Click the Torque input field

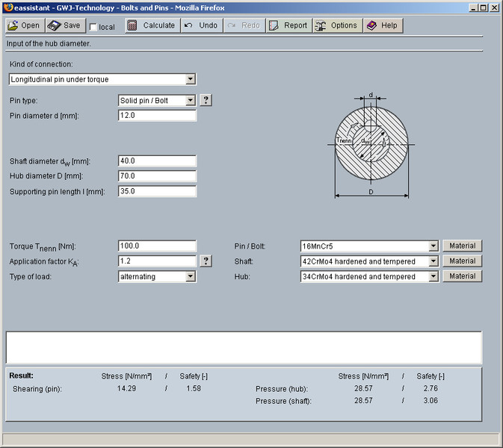[x=157, y=246]
